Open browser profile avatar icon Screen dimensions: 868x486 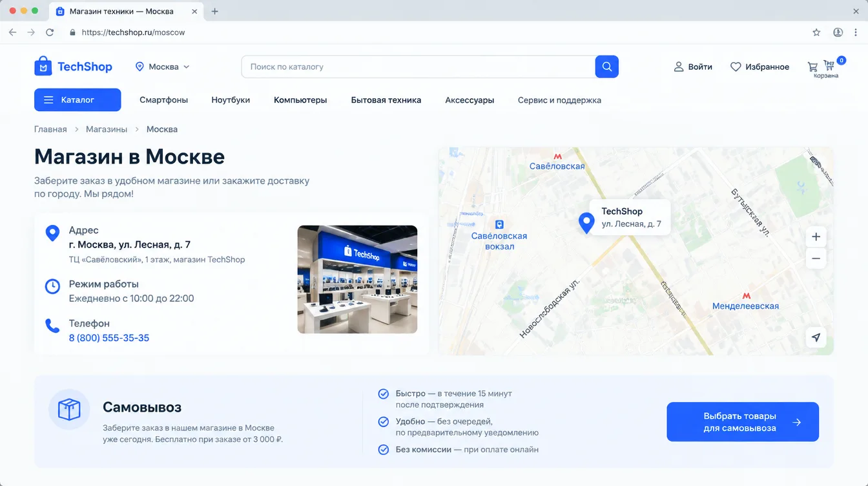click(x=838, y=32)
